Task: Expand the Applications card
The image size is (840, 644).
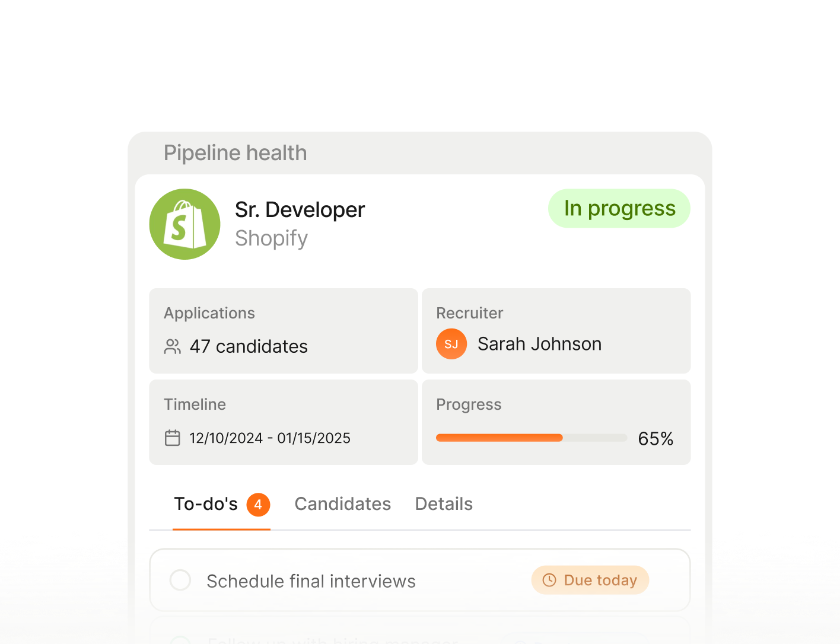Action: [x=283, y=331]
